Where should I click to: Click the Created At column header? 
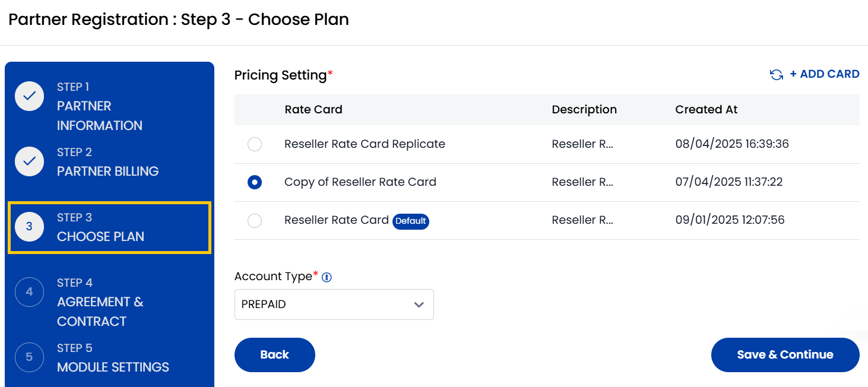click(x=707, y=109)
